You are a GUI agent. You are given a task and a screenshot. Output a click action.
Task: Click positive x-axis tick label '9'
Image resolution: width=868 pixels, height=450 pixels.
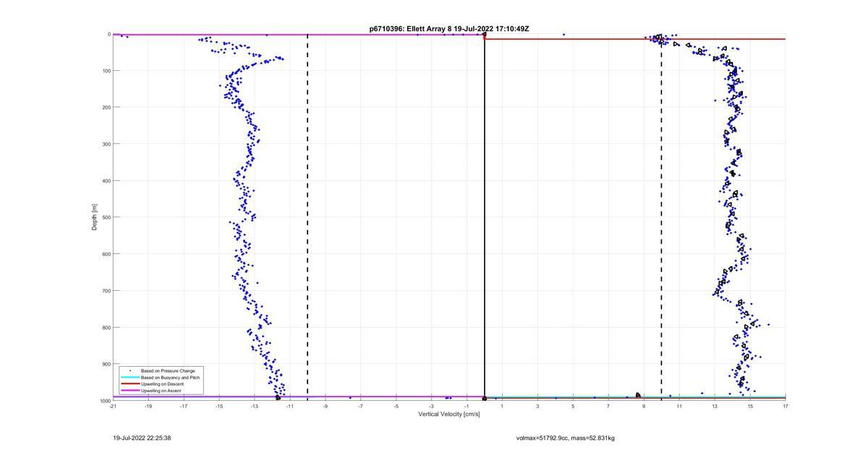click(x=644, y=407)
